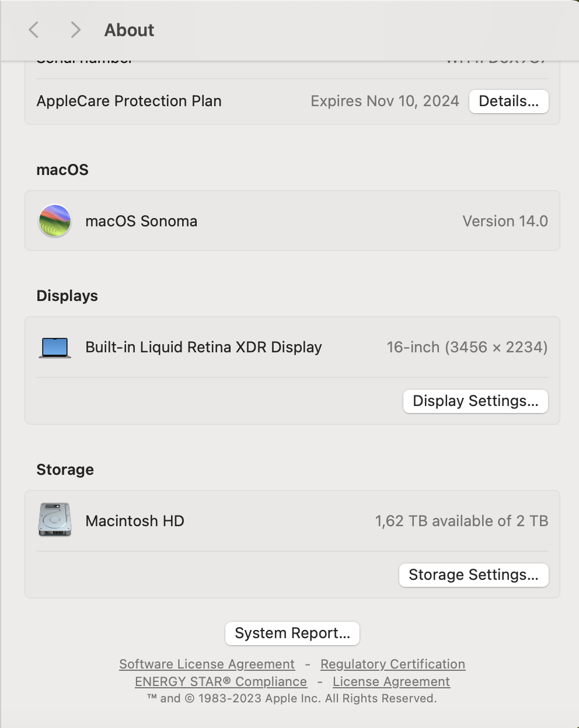This screenshot has height=728, width=579.
Task: Click the Macintosh HD drive icon
Action: pos(55,520)
